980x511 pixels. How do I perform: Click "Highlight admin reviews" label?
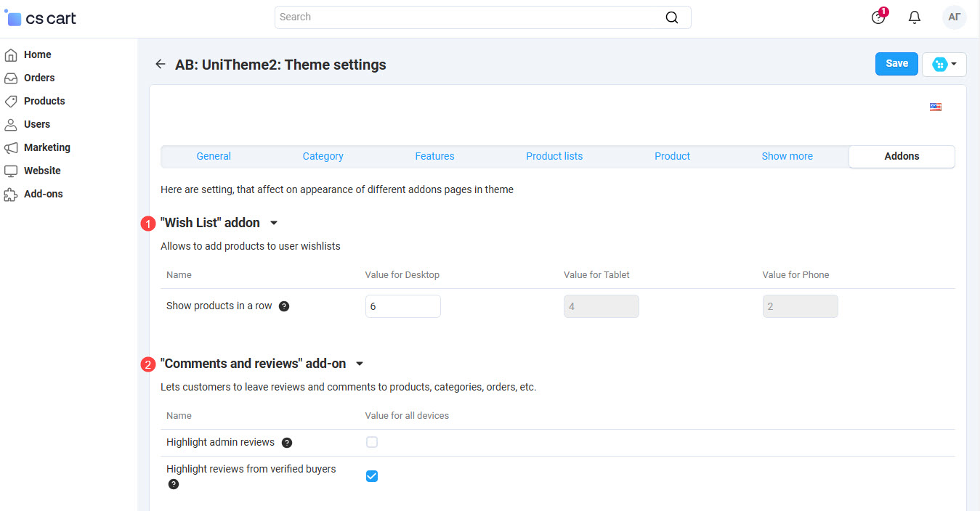[x=221, y=442]
